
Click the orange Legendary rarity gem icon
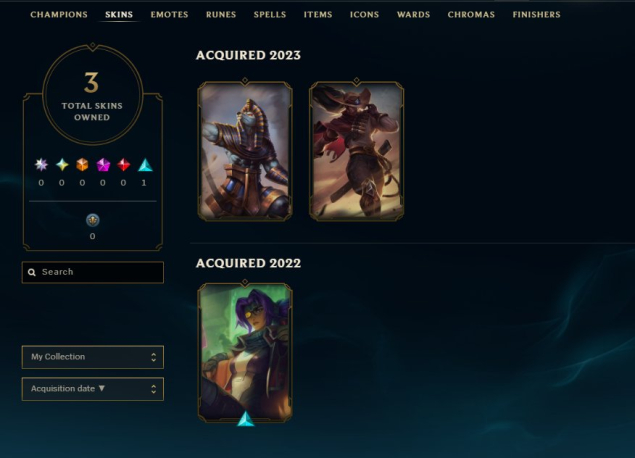tap(82, 164)
